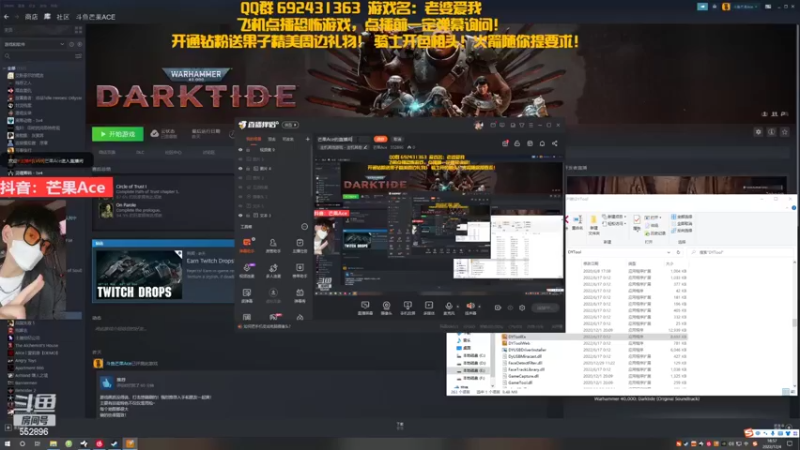This screenshot has height=450, width=800.
Task: Open Explorer help question mark icon
Action: click(794, 208)
